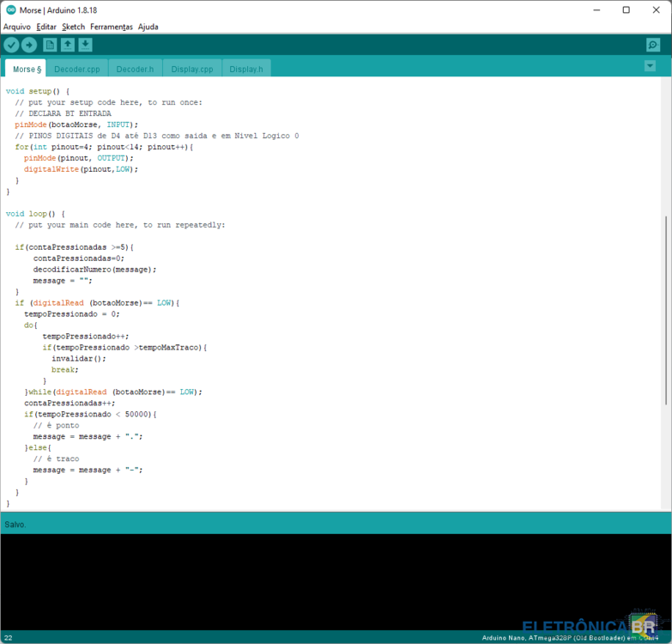This screenshot has width=672, height=644.
Task: Switch to the Display.cpp tab
Action: coord(191,69)
